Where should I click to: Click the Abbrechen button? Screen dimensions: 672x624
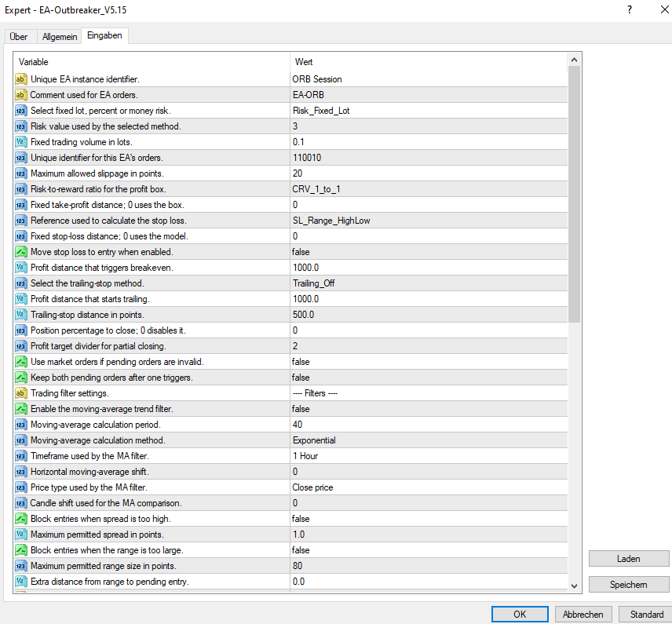pyautogui.click(x=583, y=614)
